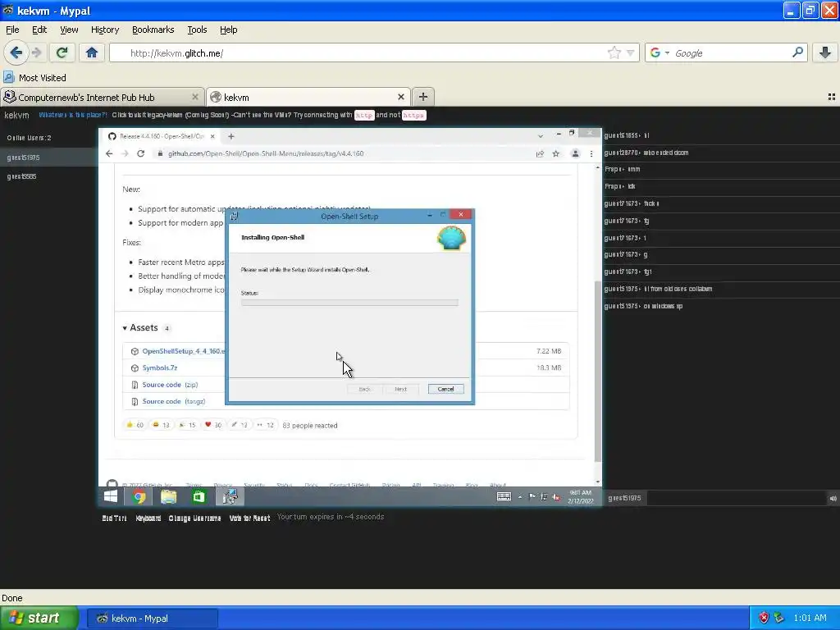The width and height of the screenshot is (840, 630).
Task: Click the Keyboard button below the VM
Action: (148, 518)
